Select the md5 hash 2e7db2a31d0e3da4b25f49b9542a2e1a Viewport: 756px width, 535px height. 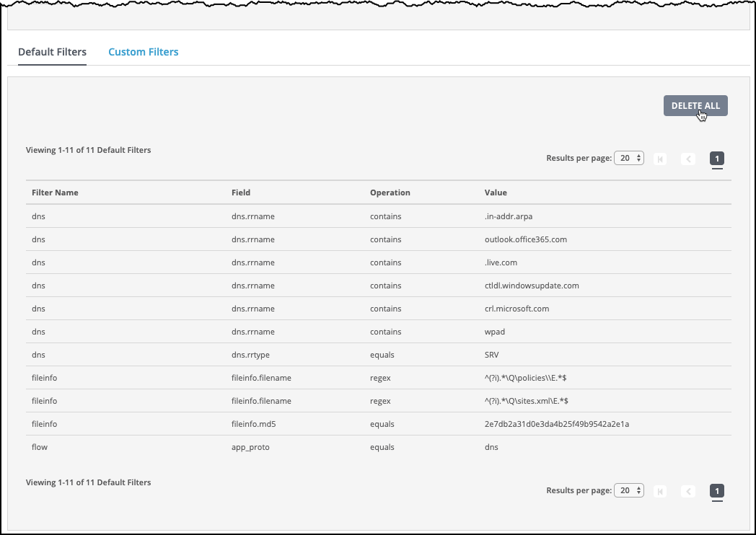[x=557, y=424]
